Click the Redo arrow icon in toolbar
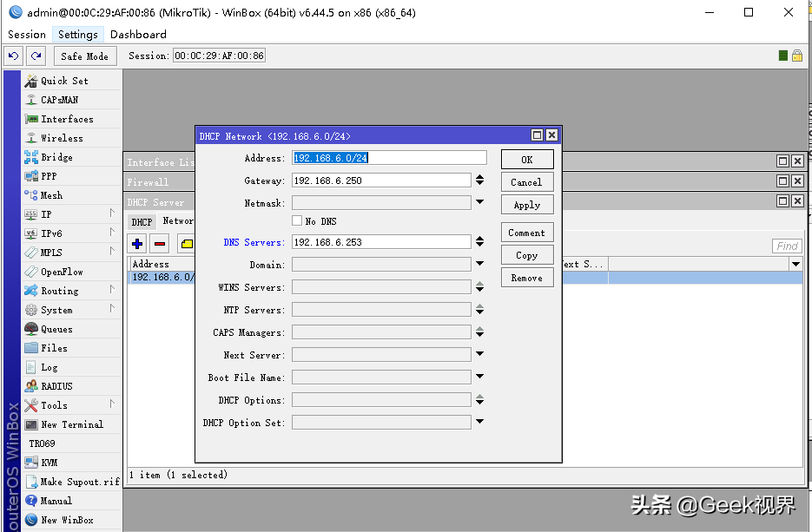 coord(36,56)
